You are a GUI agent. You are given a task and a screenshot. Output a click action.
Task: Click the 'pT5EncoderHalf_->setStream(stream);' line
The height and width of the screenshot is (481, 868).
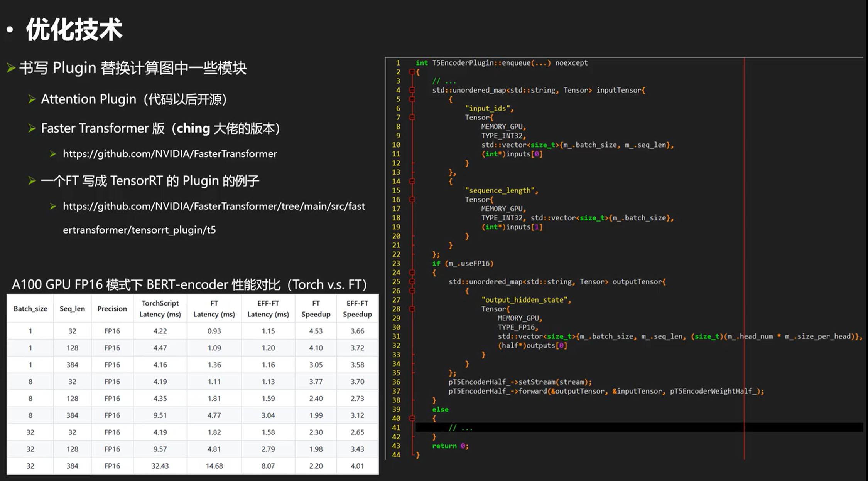pyautogui.click(x=520, y=382)
